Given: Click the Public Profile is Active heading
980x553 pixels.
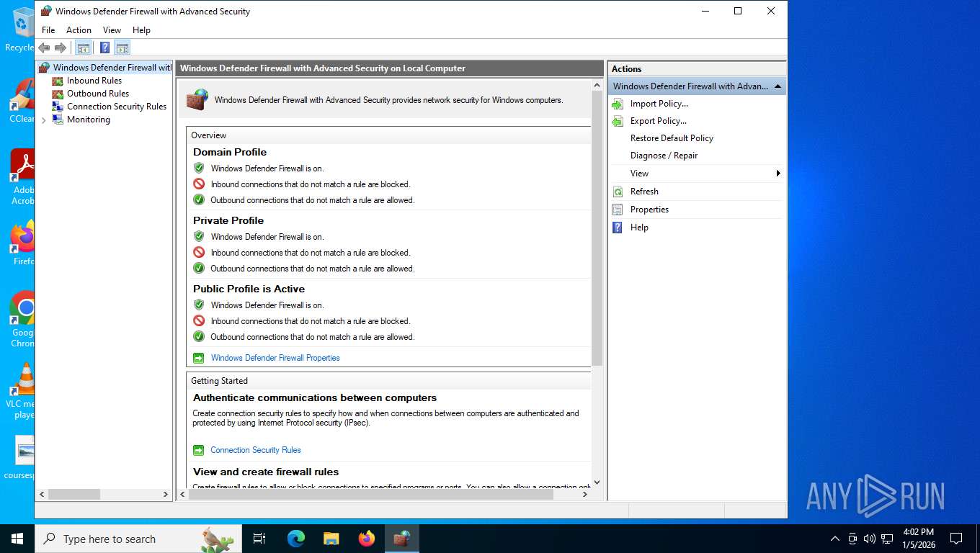Looking at the screenshot, I should click(x=249, y=289).
